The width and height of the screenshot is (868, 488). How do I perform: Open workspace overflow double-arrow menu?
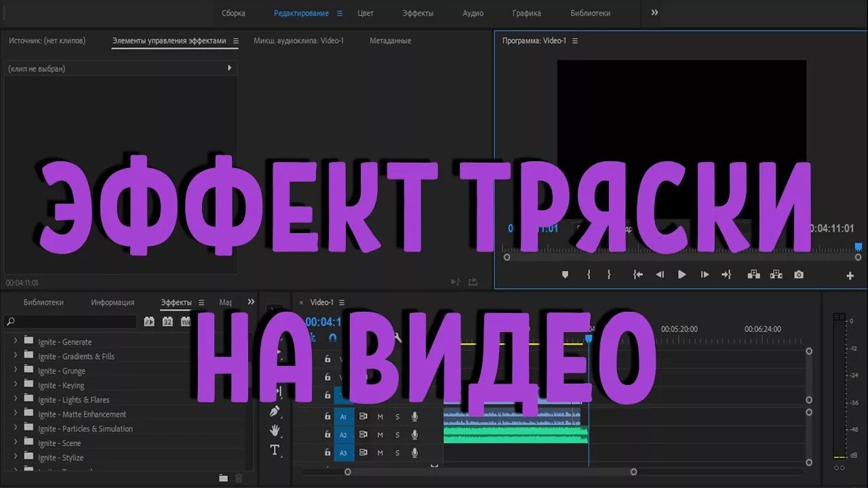coord(654,13)
